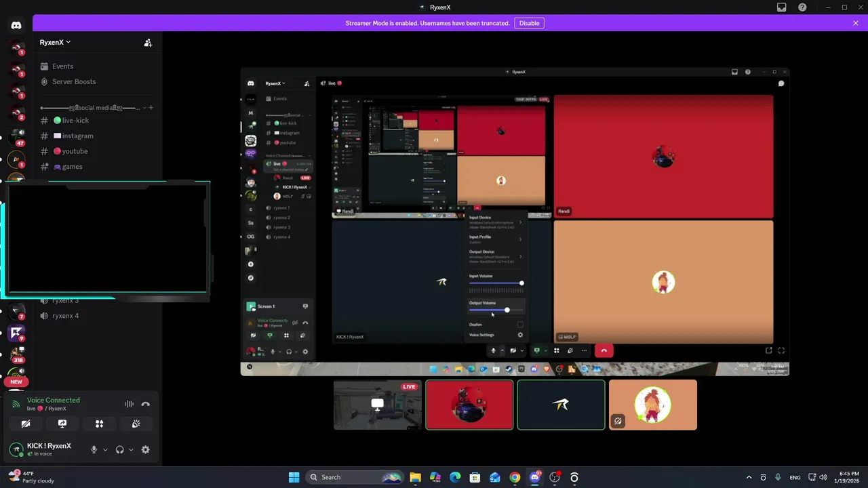Open the soundboard icon
Image resolution: width=868 pixels, height=488 pixels.
tap(136, 424)
